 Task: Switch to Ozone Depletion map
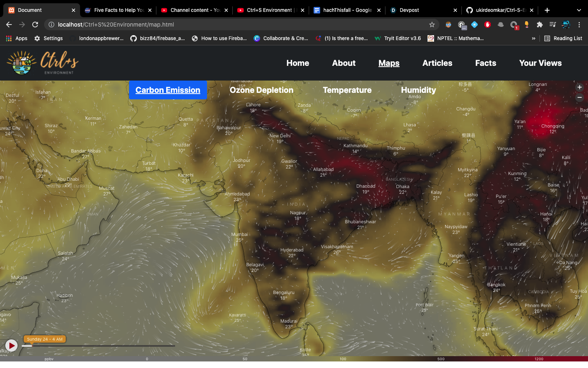pos(261,90)
